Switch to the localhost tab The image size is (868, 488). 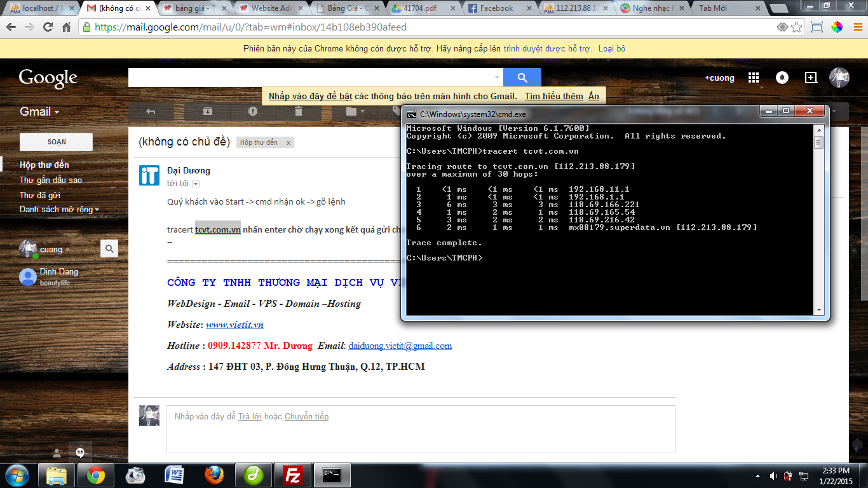pos(43,8)
